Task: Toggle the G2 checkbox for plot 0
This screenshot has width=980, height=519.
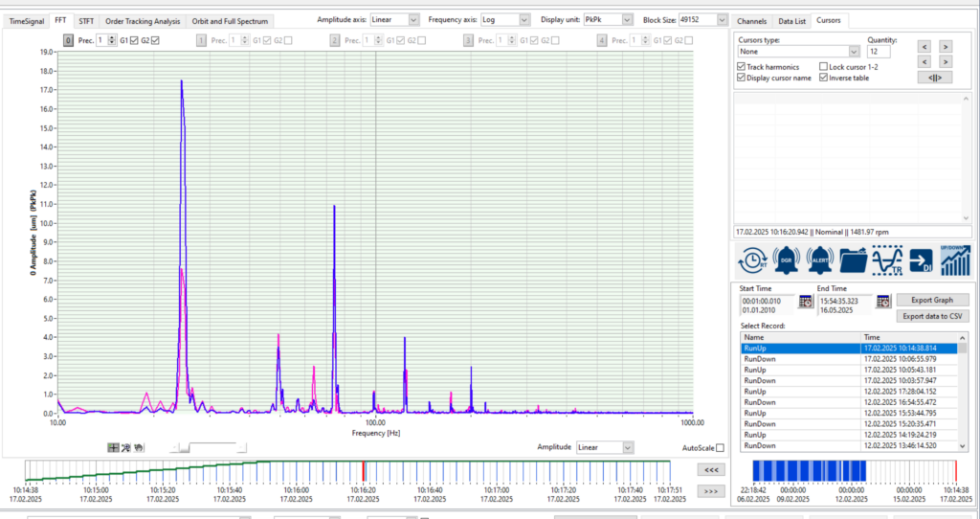Action: tap(155, 40)
